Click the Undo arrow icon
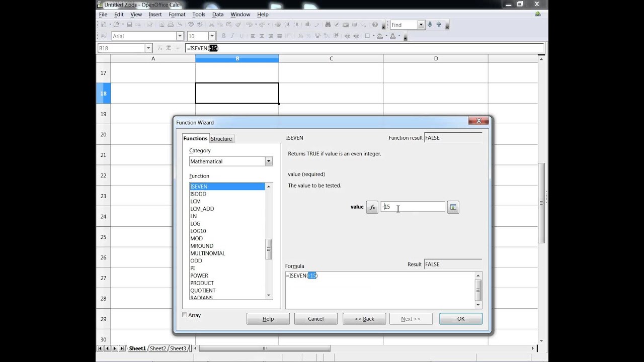This screenshot has height=362, width=644. point(249,25)
